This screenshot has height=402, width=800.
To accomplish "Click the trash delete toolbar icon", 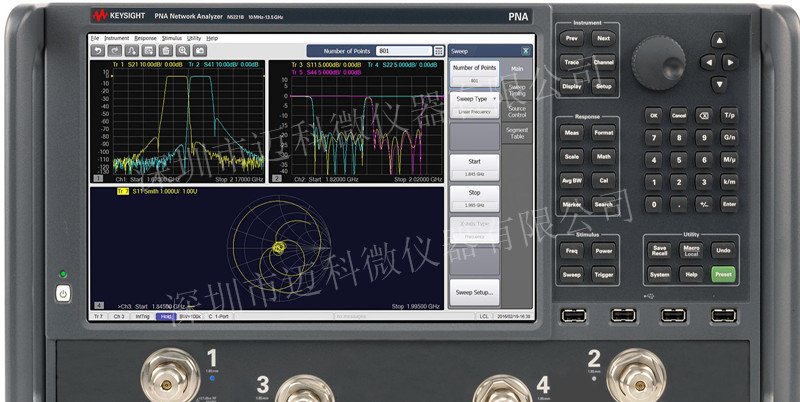I will click(x=165, y=51).
